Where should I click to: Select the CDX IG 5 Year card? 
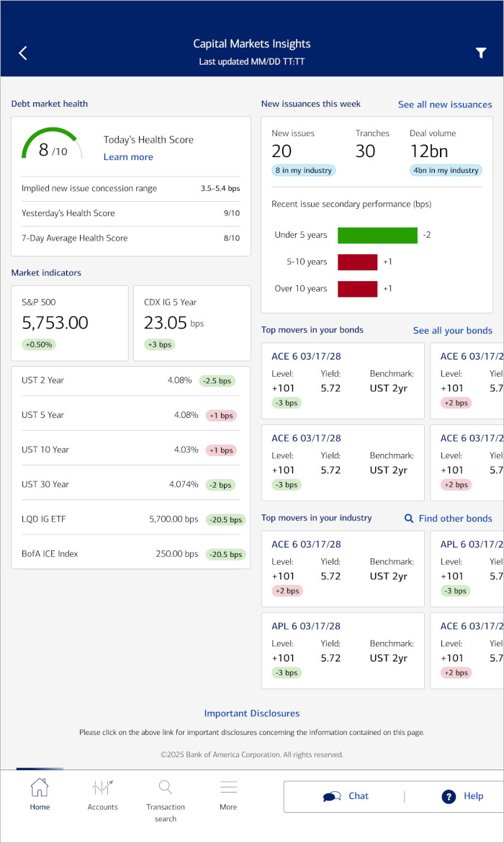tap(192, 323)
